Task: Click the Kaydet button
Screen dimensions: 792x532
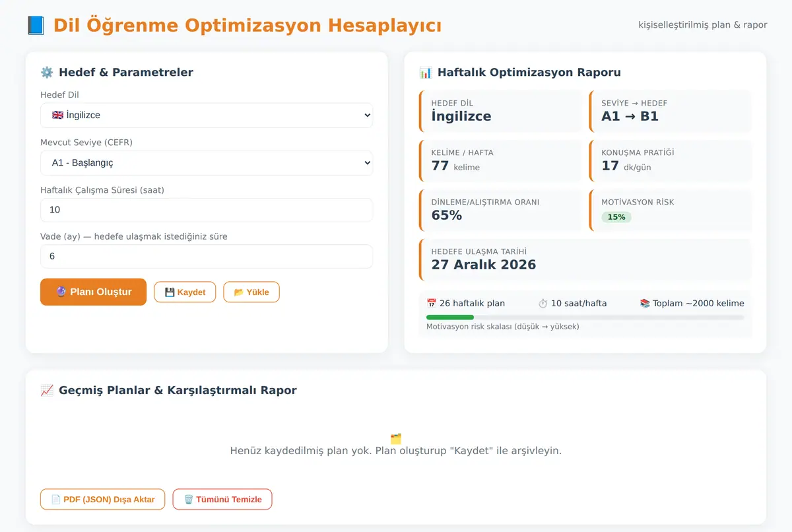Action: (185, 292)
